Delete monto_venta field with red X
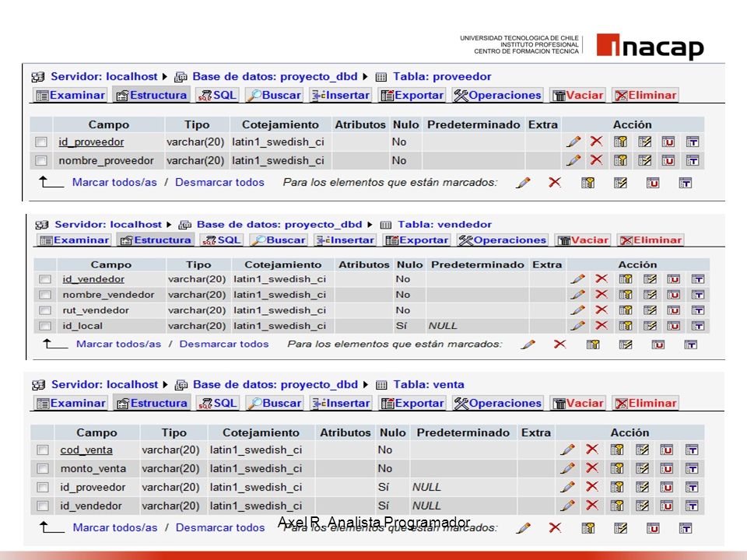 pyautogui.click(x=591, y=468)
